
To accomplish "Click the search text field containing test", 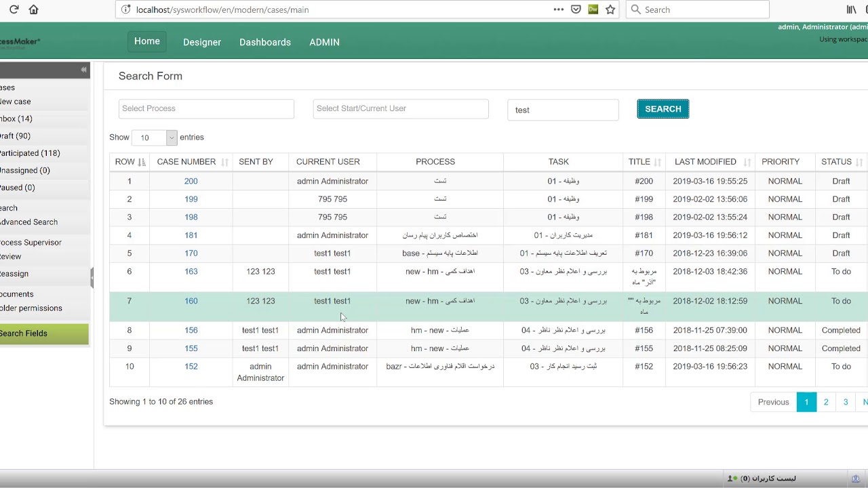I will 563,110.
